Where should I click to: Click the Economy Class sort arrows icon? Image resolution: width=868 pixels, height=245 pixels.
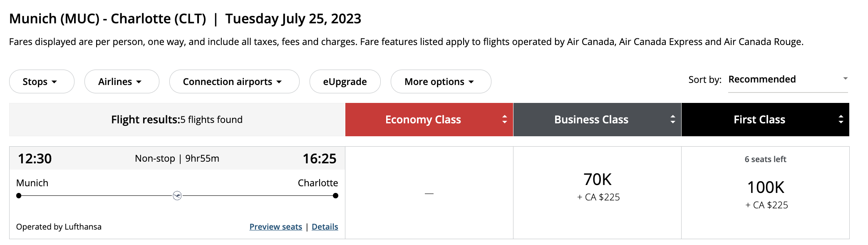504,120
